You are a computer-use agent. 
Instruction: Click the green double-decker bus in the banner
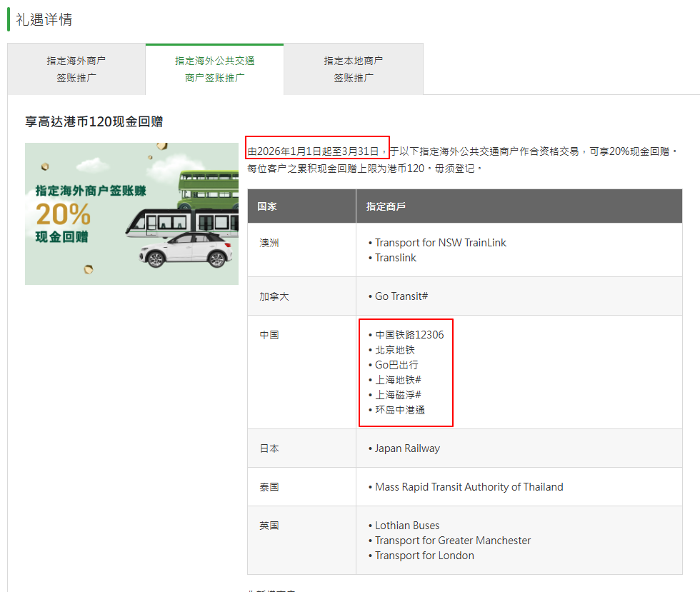tap(208, 189)
